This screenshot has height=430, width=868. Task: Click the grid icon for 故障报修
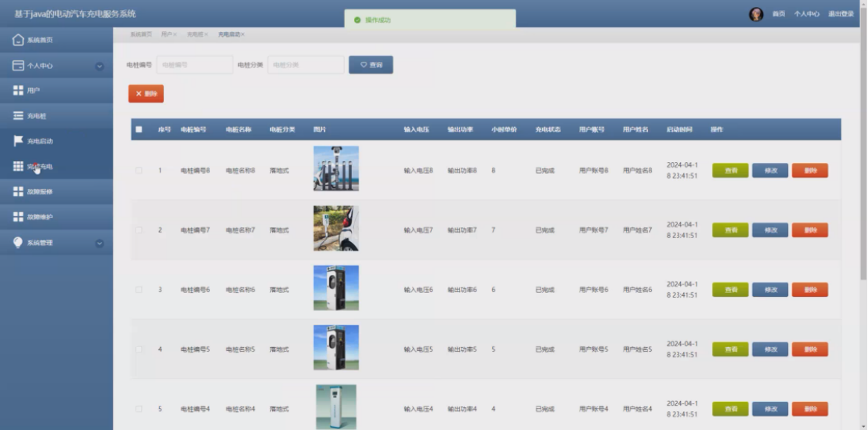(x=18, y=191)
